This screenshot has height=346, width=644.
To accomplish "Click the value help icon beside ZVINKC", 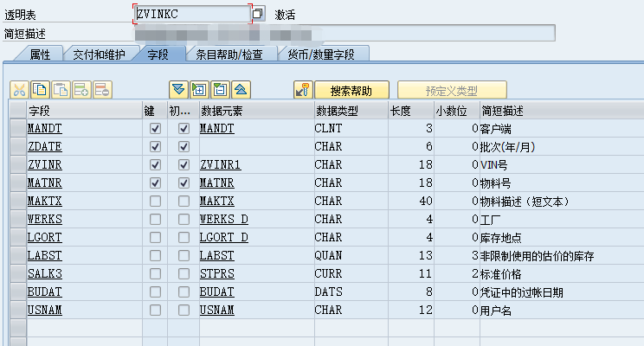I will coord(258,14).
